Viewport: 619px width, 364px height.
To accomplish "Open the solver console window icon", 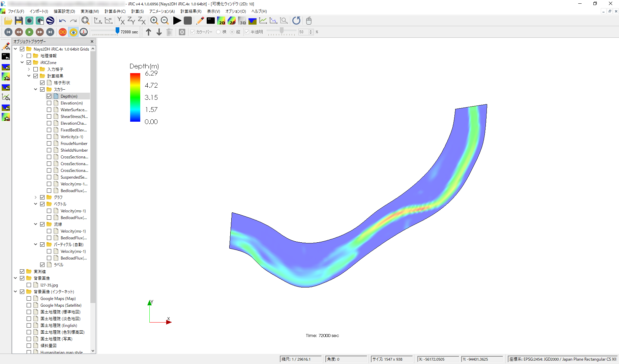I will (211, 21).
